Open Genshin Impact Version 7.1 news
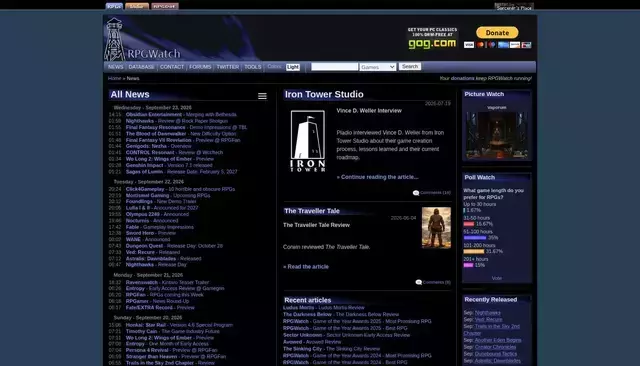 click(169, 165)
